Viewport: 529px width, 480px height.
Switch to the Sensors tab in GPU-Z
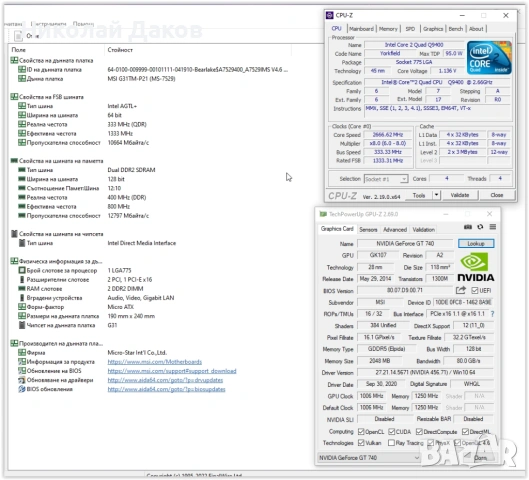click(x=368, y=230)
